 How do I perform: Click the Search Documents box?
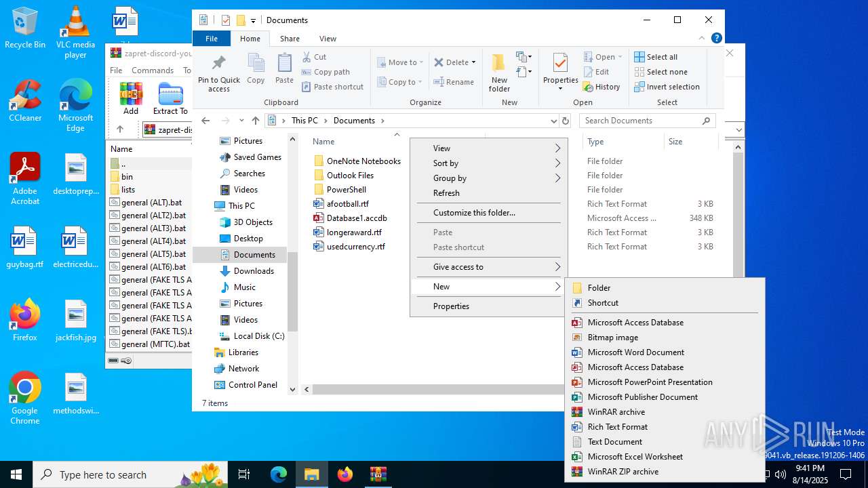pyautogui.click(x=648, y=121)
